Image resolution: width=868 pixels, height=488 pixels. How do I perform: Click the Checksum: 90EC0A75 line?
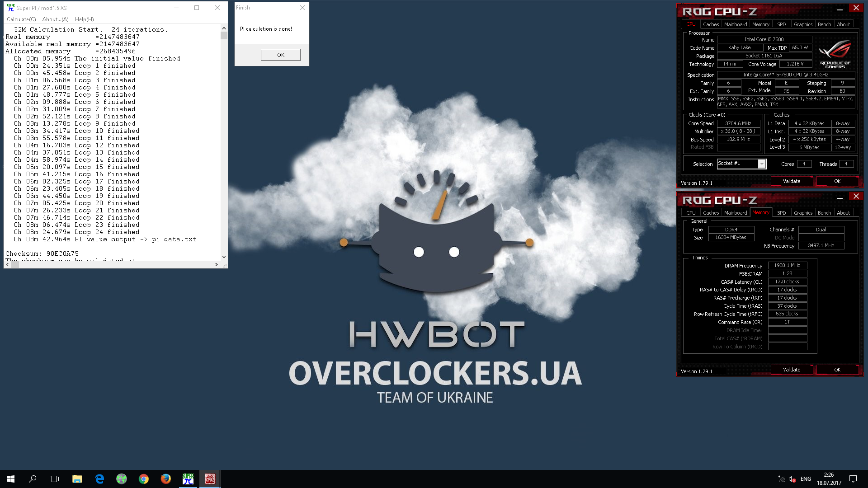[42, 254]
